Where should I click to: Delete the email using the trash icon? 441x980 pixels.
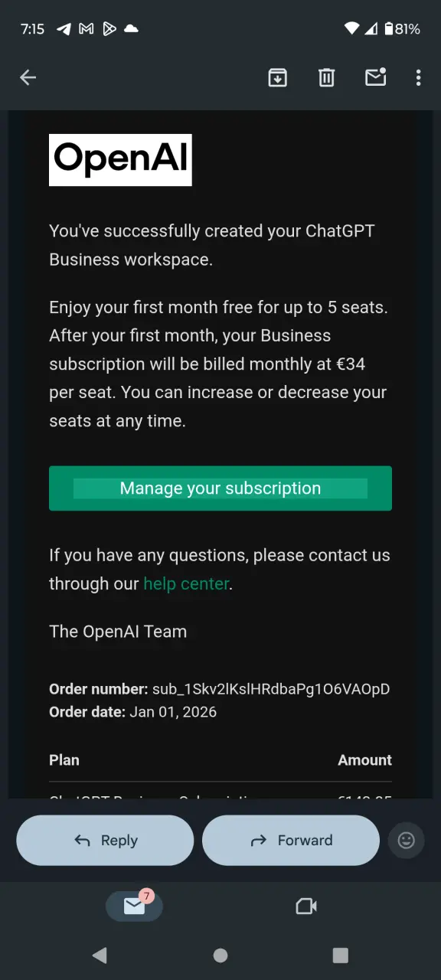327,77
